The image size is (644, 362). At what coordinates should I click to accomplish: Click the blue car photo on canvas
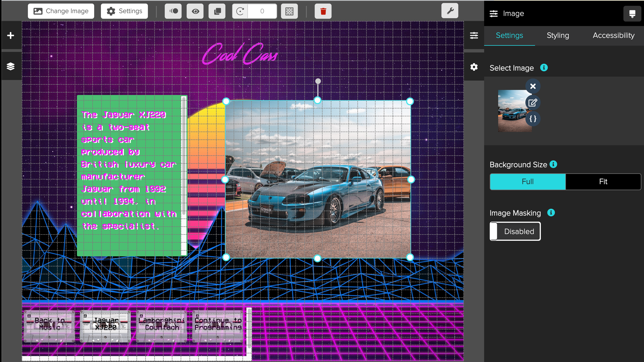pos(318,179)
